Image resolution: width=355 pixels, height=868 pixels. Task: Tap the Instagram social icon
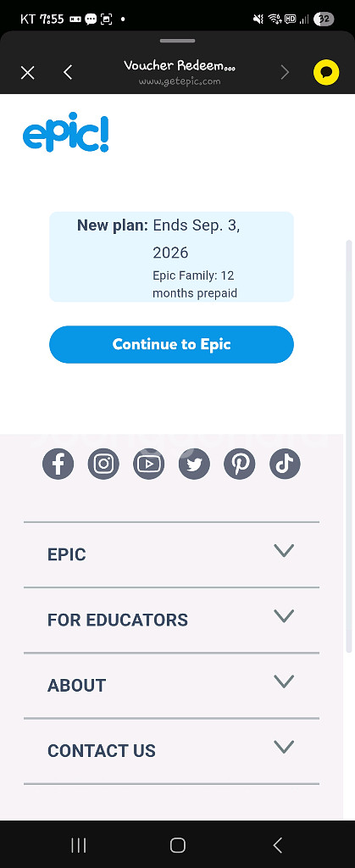click(103, 464)
